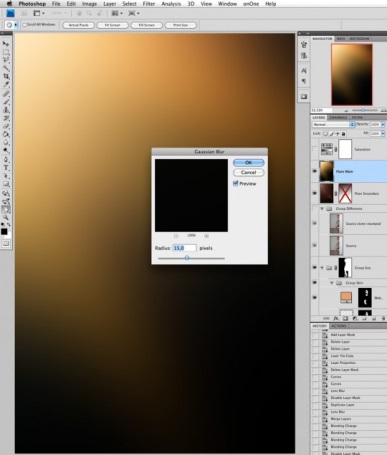
Task: Click the lock-all padlock icon in Layers
Action: [343, 134]
